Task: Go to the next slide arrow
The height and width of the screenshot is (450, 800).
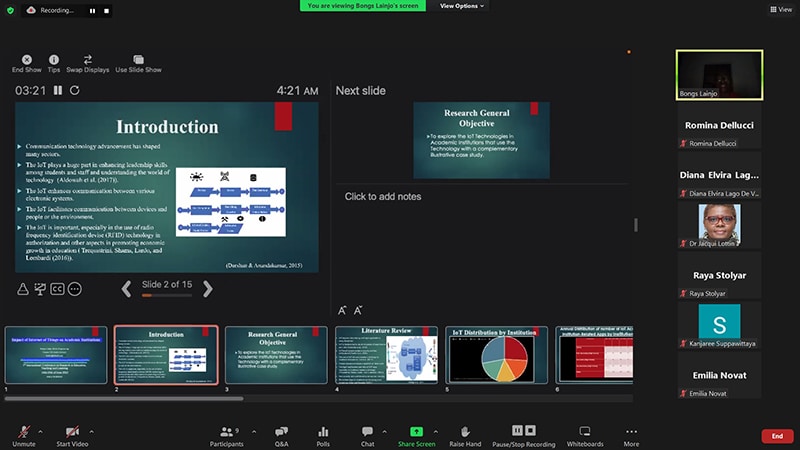Action: pos(208,289)
